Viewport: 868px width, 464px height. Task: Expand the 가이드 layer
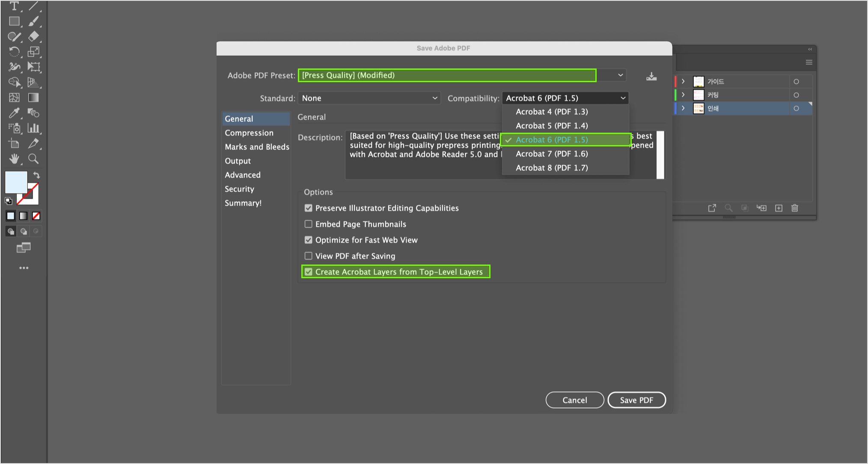[683, 81]
